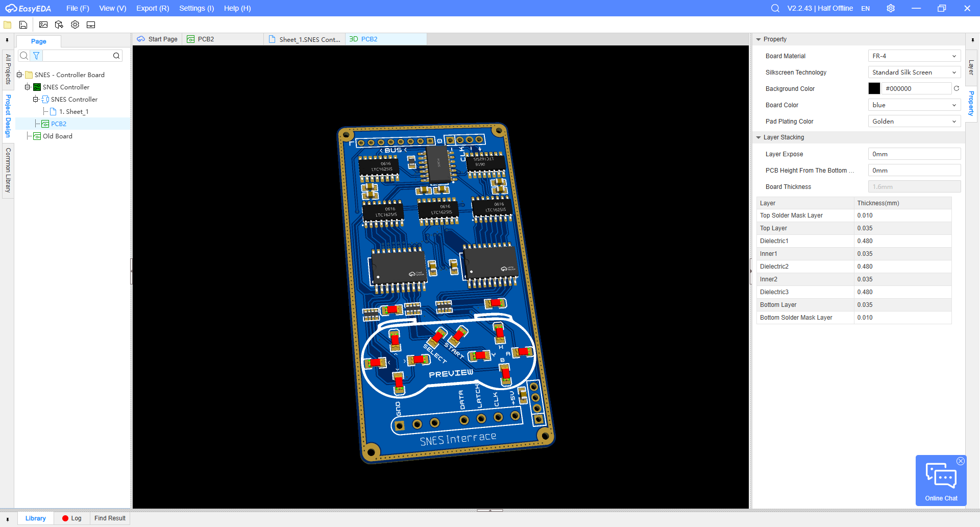Click the EN language button
This screenshot has height=527, width=980.
tap(865, 8)
